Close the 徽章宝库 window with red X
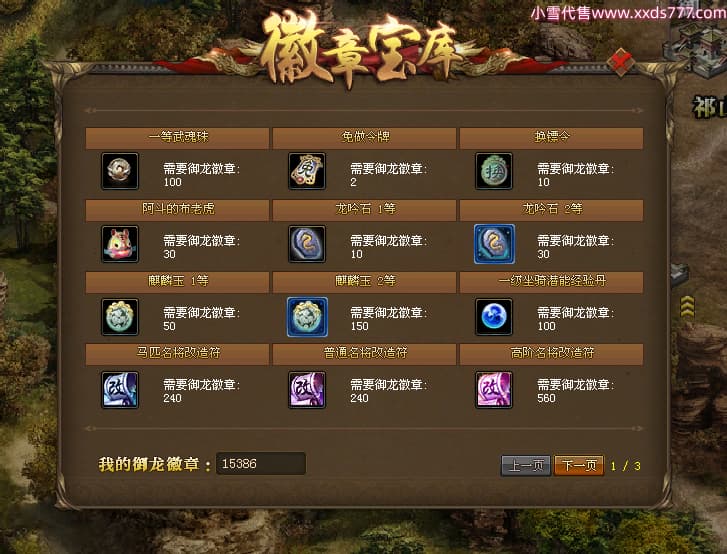The height and width of the screenshot is (554, 727). 620,61
